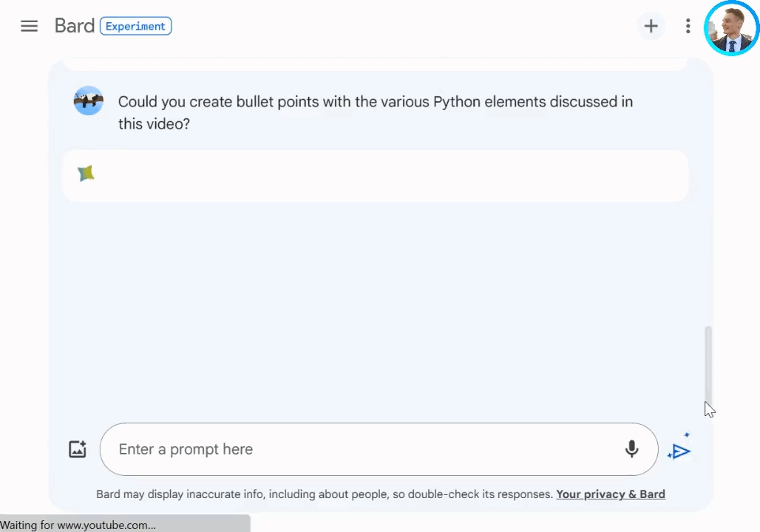The height and width of the screenshot is (532, 760).
Task: Open the hamburger main menu
Action: point(29,26)
